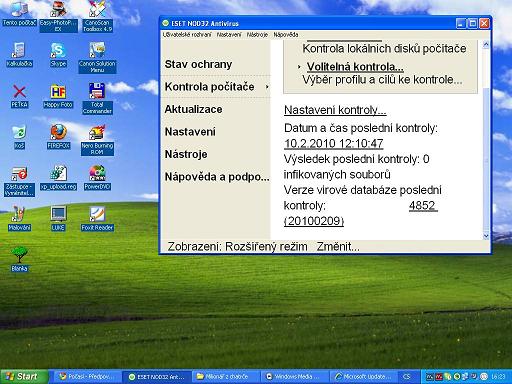Select the Zástupce shortcut icon
Screen dimensions: 512x384
coord(19,181)
